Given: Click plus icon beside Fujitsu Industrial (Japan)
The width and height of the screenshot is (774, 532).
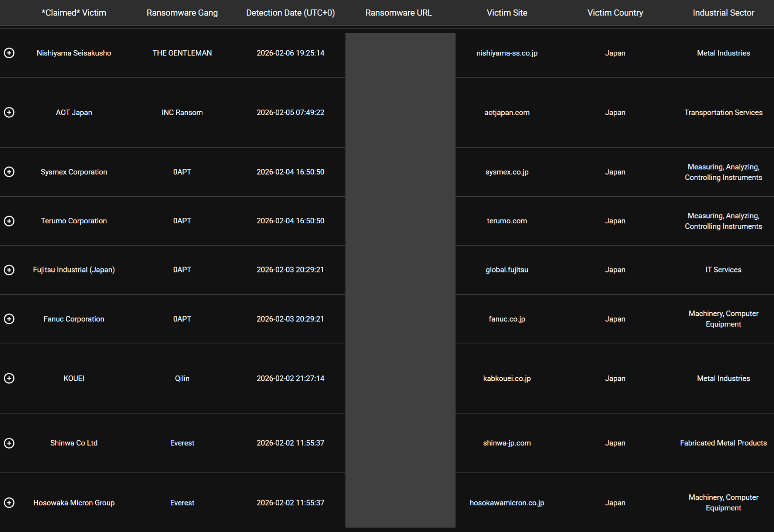Looking at the screenshot, I should pos(9,270).
